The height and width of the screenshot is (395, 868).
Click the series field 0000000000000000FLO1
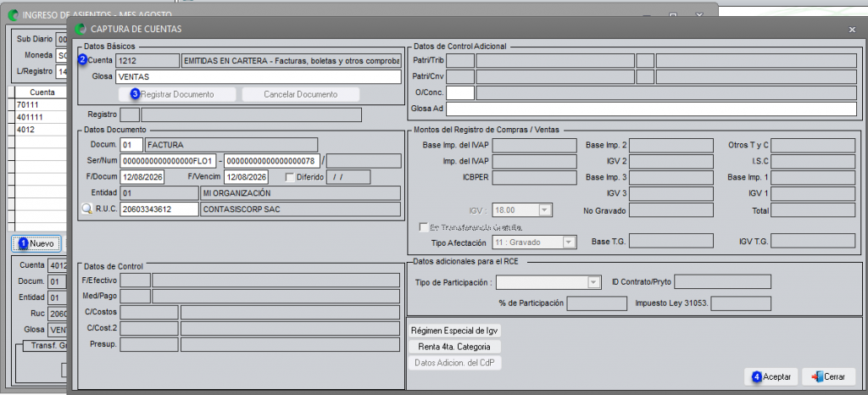click(168, 161)
